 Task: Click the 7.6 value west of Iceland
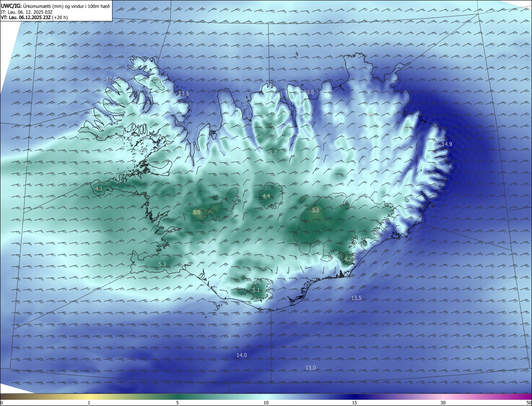click(x=24, y=164)
